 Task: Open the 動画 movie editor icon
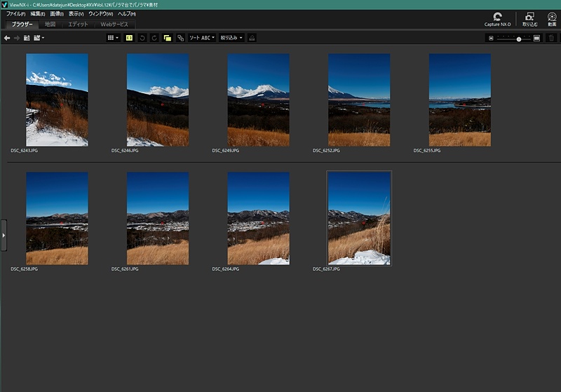pyautogui.click(x=552, y=19)
